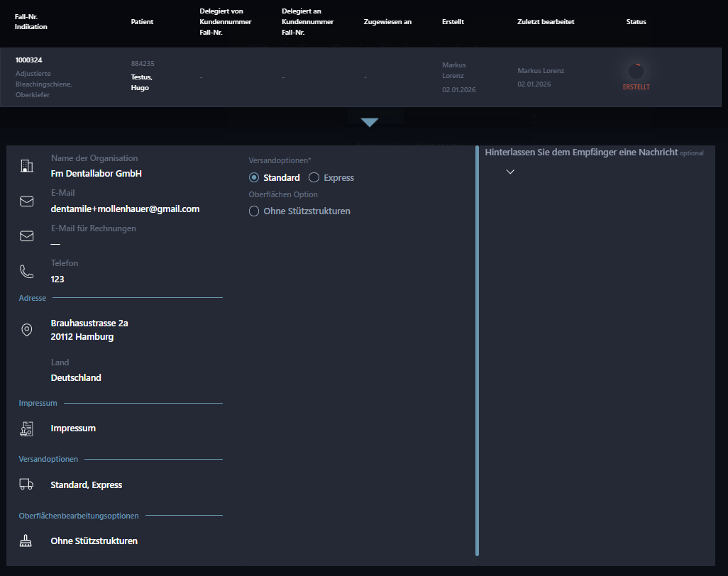Select case row 1000324
This screenshot has height=576, width=728.
(28, 60)
